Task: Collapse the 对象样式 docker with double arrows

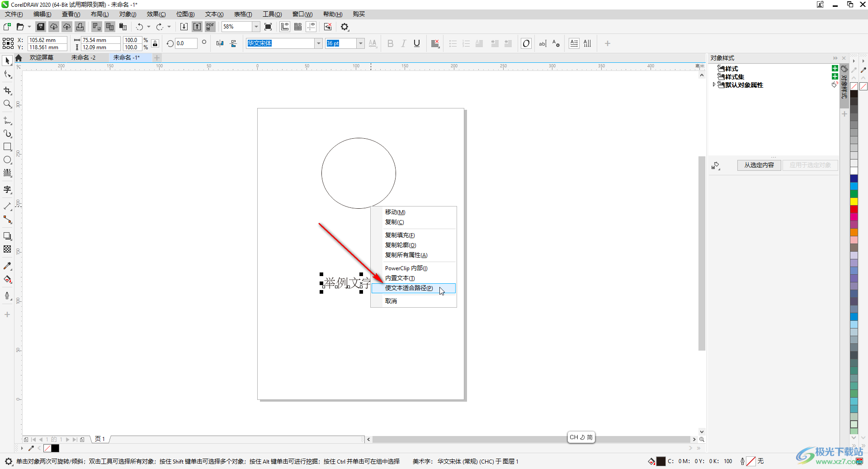Action: click(x=835, y=58)
